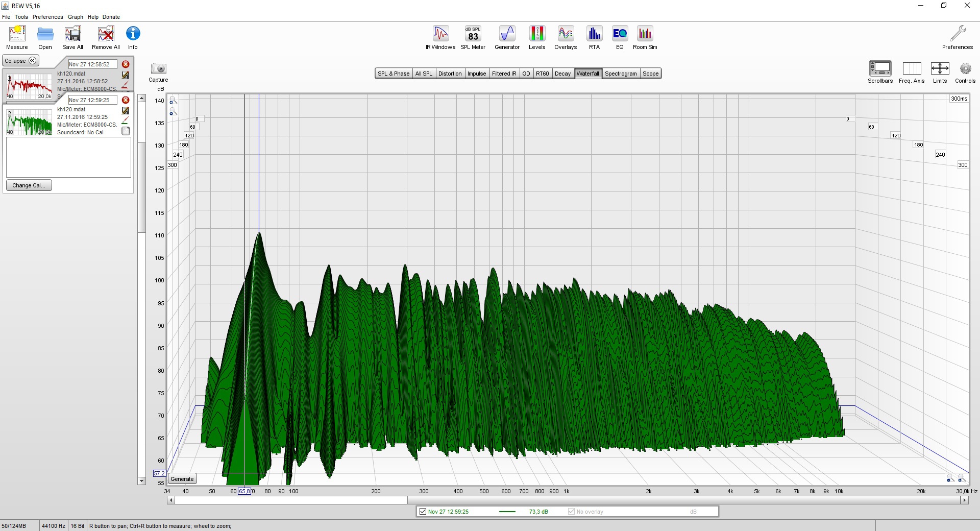
Task: Open the Graph menu
Action: point(76,17)
